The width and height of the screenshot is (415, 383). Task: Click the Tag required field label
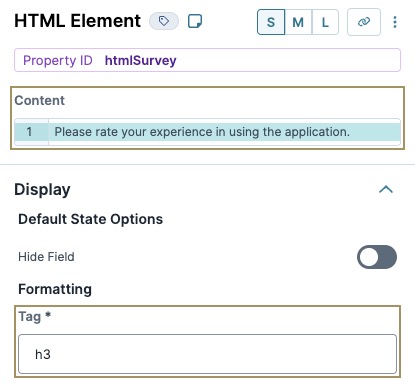(35, 316)
